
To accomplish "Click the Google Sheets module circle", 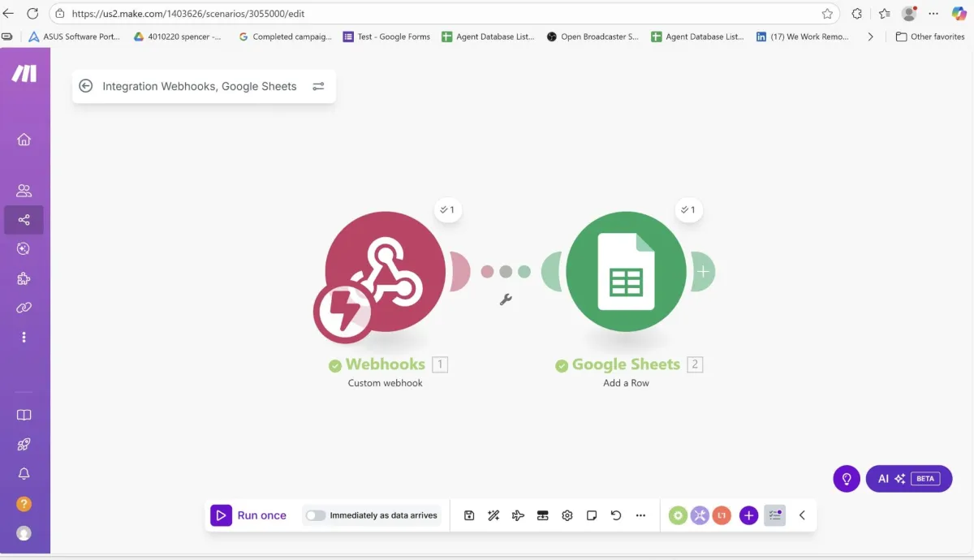I will tap(626, 271).
